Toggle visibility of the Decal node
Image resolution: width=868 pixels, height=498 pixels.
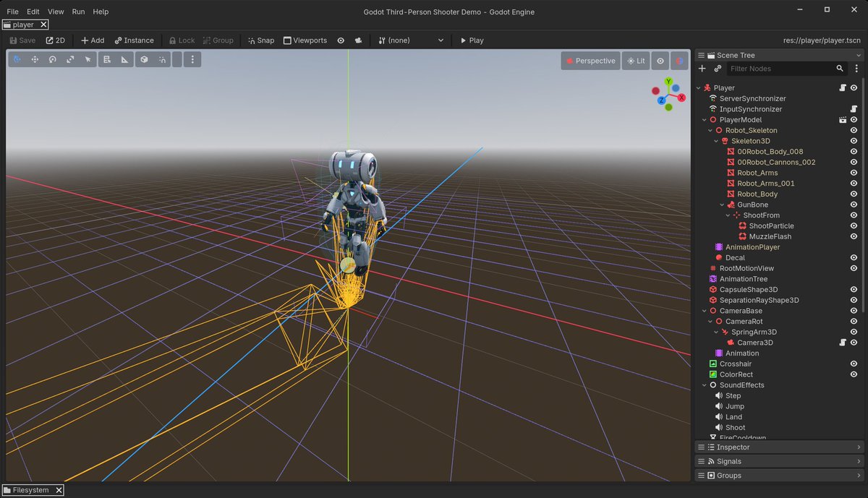[854, 257]
